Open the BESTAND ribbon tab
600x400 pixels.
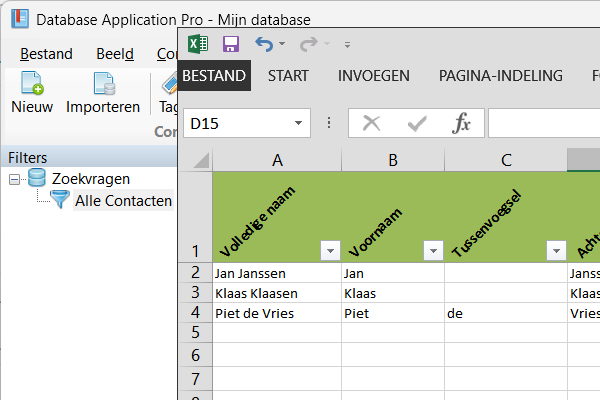pyautogui.click(x=214, y=76)
